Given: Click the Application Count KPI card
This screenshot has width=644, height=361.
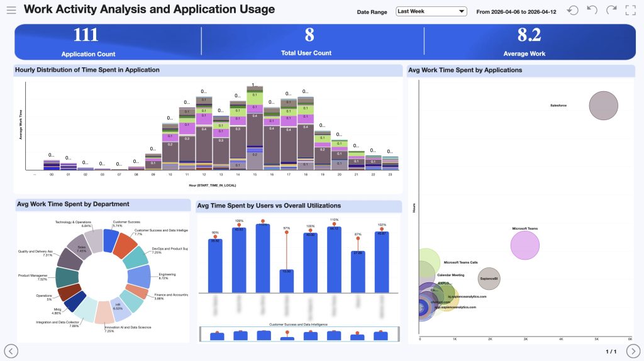Looking at the screenshot, I should 88,42.
